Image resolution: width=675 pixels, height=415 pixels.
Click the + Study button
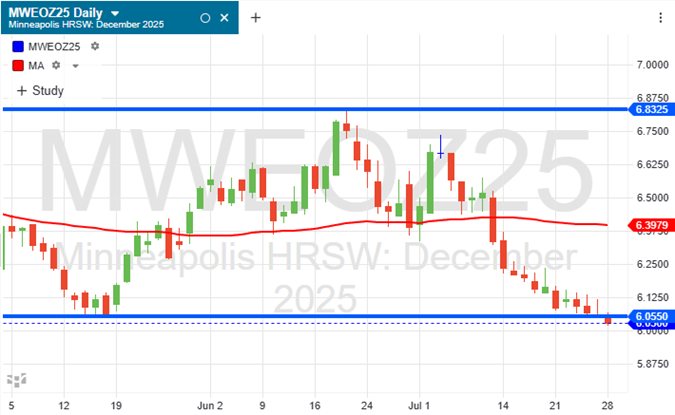coord(40,90)
